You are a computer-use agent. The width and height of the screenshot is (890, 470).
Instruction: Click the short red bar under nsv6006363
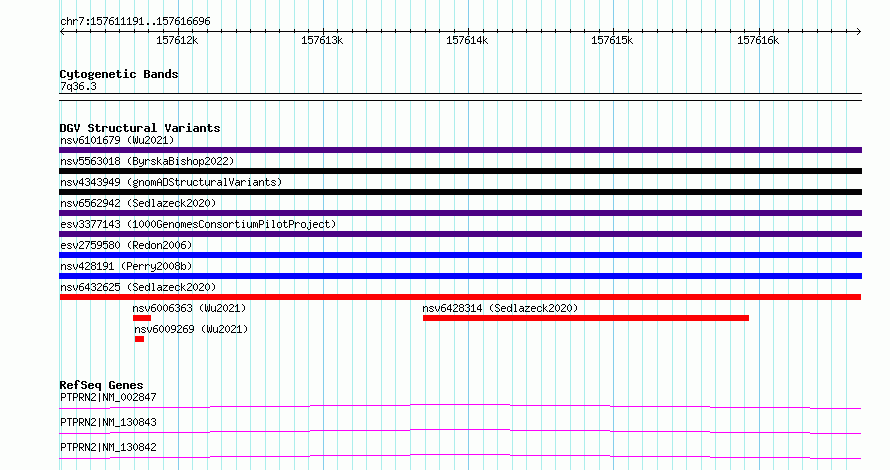click(x=142, y=318)
